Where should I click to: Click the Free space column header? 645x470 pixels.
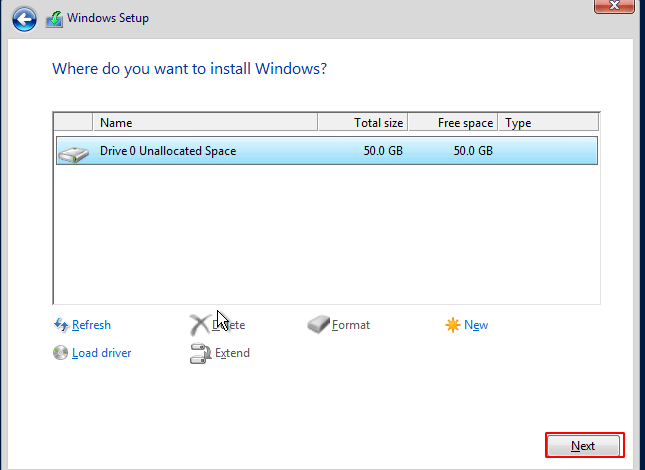click(453, 123)
